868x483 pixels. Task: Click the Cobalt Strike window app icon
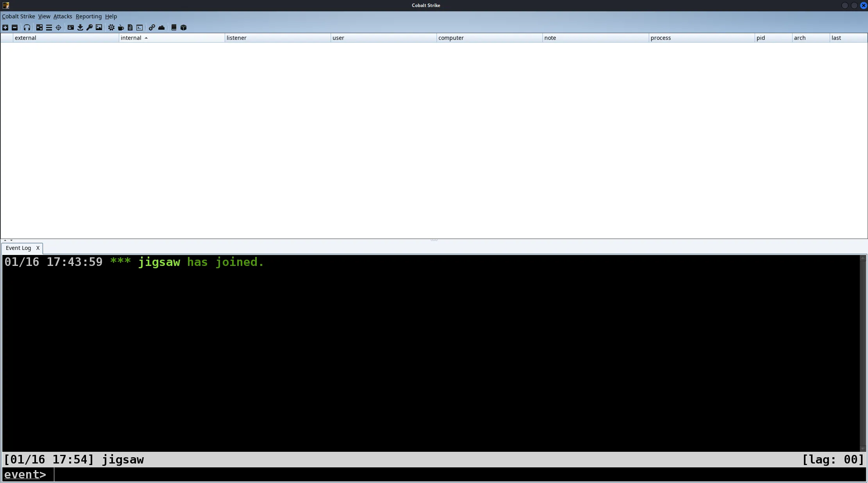[x=6, y=5]
